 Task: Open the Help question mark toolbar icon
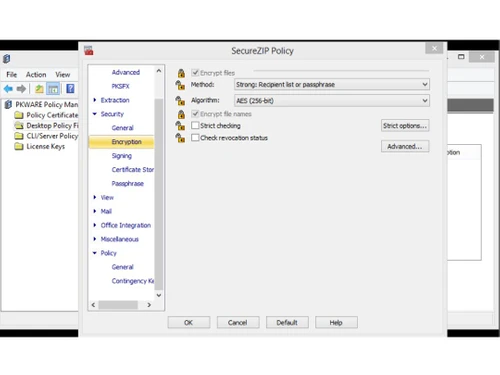coord(70,89)
